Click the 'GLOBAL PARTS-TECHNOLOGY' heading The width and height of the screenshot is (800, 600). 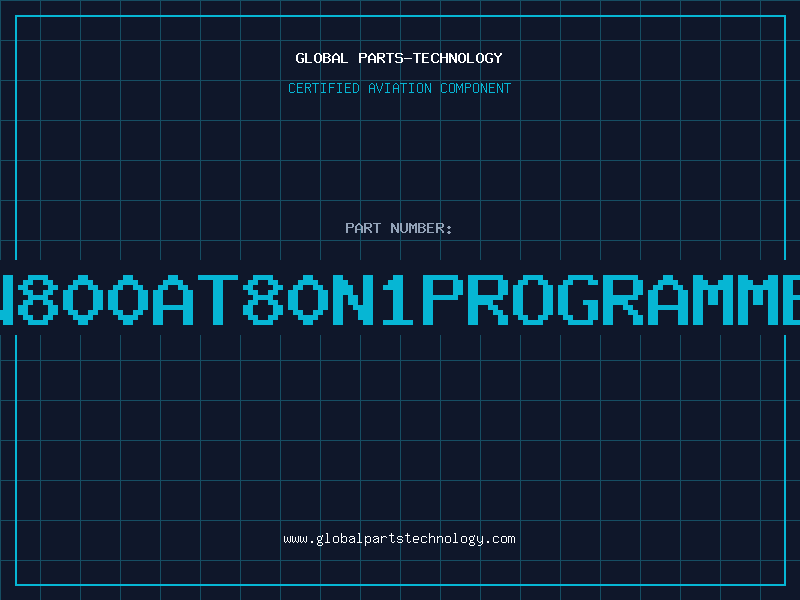[x=399, y=58]
